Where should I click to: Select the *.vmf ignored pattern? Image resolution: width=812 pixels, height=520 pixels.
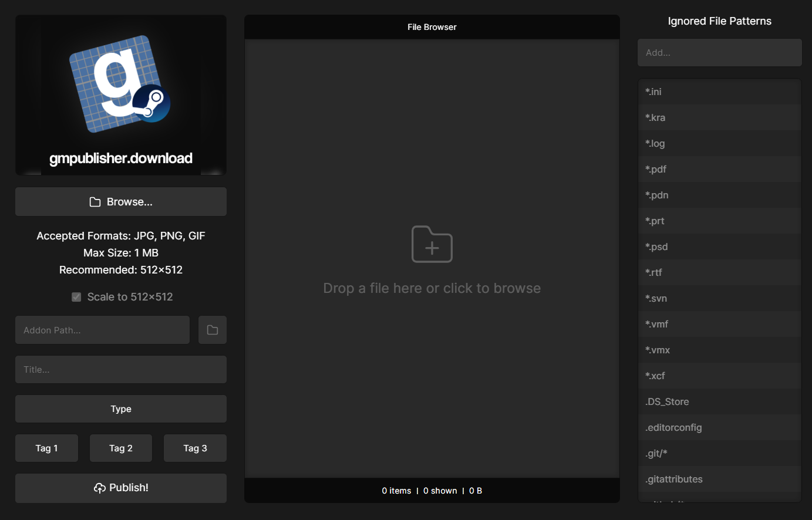720,324
